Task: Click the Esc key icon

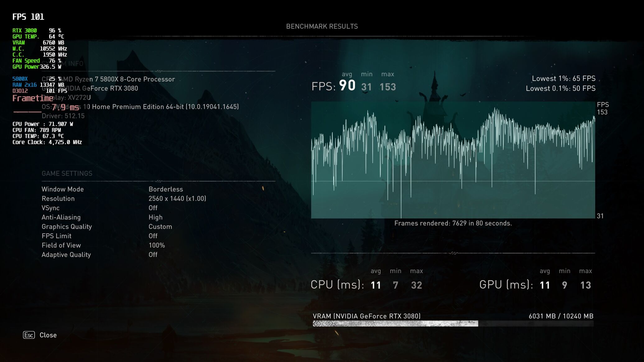Action: 29,335
